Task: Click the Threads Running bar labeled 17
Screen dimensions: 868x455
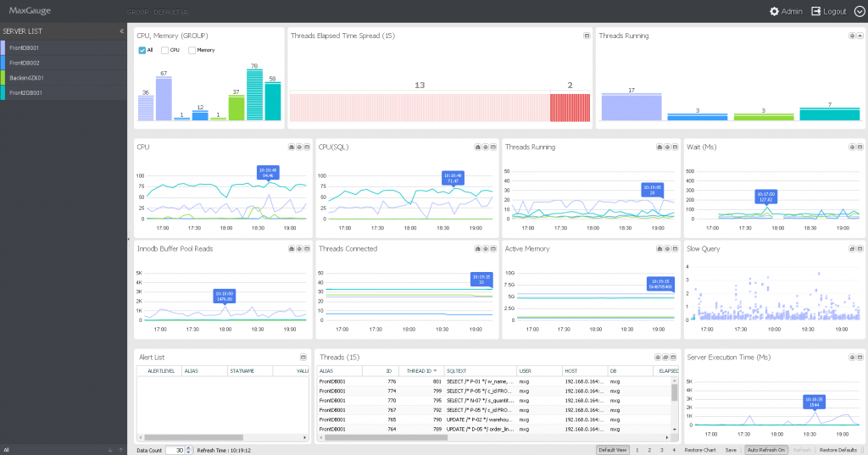Action: [632, 107]
